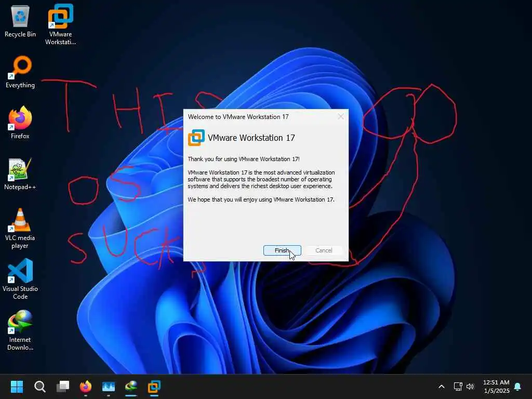Viewport: 532px width, 399px height.
Task: Select the Firefox desktop shortcut
Action: point(20,123)
